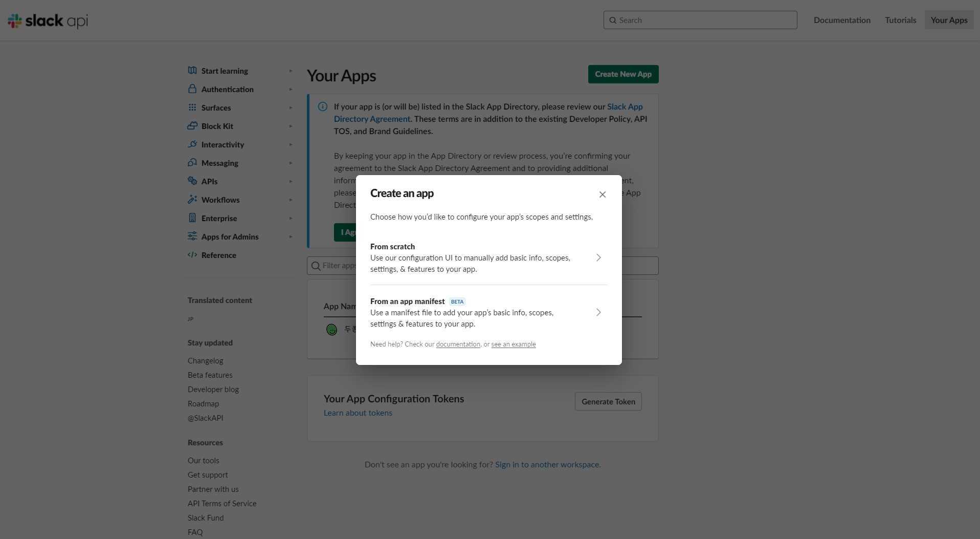Open the Learn about tokens link

coord(358,413)
